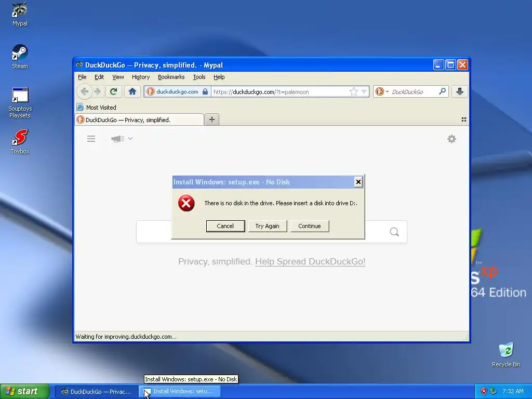Open the Windows Start button
Screen dimensions: 532x399
tap(25, 391)
